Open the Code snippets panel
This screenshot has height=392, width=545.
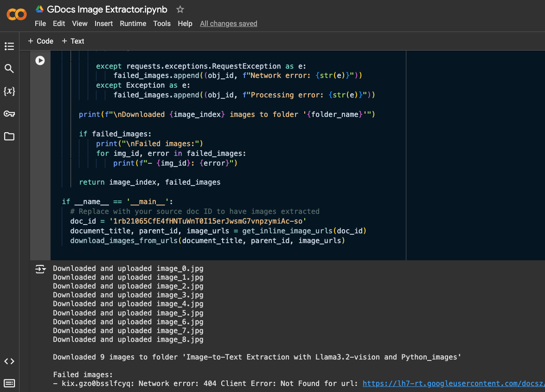(9, 361)
